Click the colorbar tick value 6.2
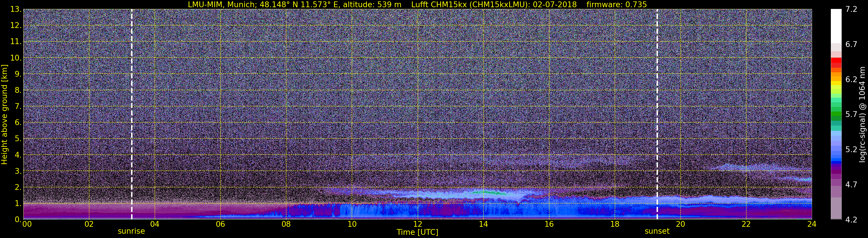Image resolution: width=868 pixels, height=238 pixels. 851,80
